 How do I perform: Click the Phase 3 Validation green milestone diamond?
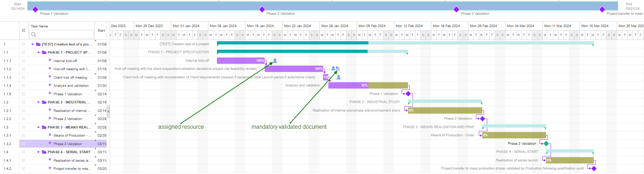(x=546, y=144)
